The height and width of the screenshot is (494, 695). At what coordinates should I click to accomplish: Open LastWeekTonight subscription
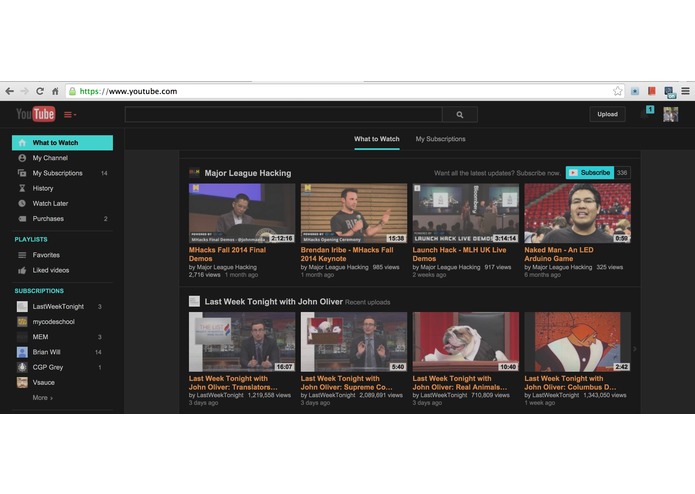point(62,307)
